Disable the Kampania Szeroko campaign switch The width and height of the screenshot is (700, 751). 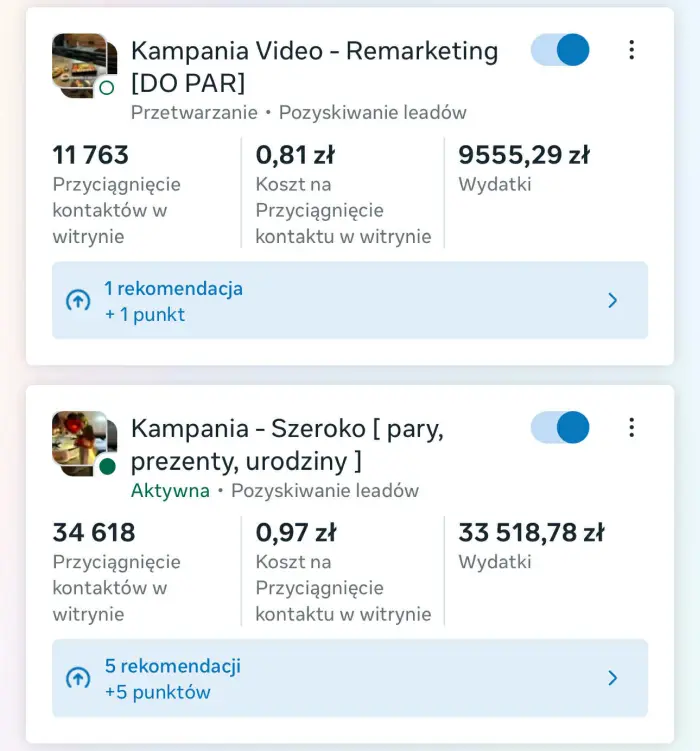coord(560,428)
